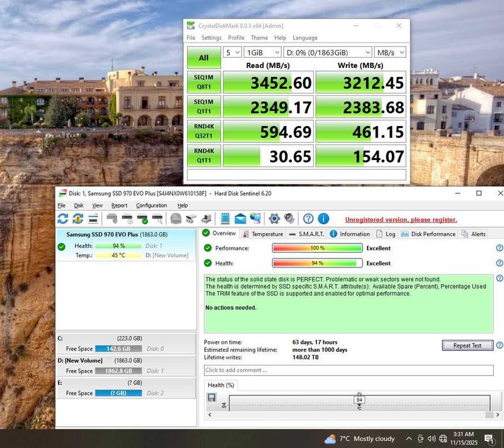Click the help icon beside Performance rating
504x448 pixels.
click(x=500, y=248)
